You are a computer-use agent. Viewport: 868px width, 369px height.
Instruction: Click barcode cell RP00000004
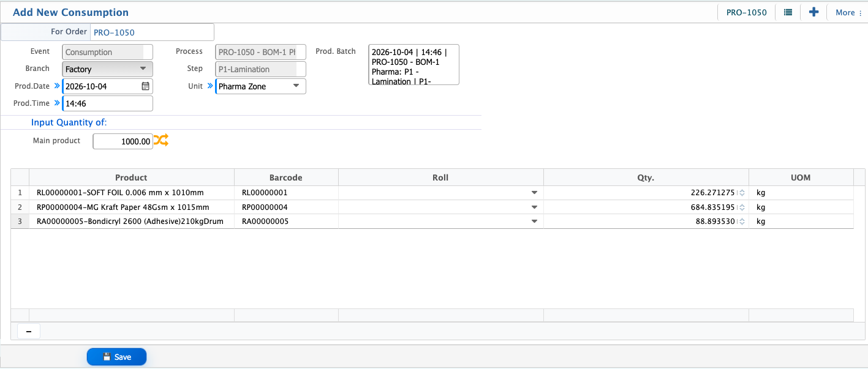point(287,207)
